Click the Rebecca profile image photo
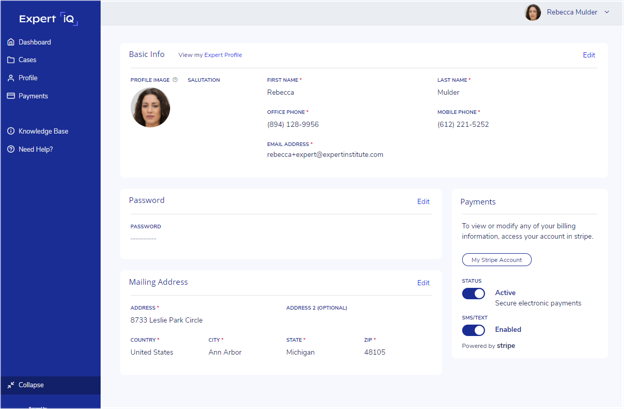624x409 pixels. pyautogui.click(x=150, y=107)
